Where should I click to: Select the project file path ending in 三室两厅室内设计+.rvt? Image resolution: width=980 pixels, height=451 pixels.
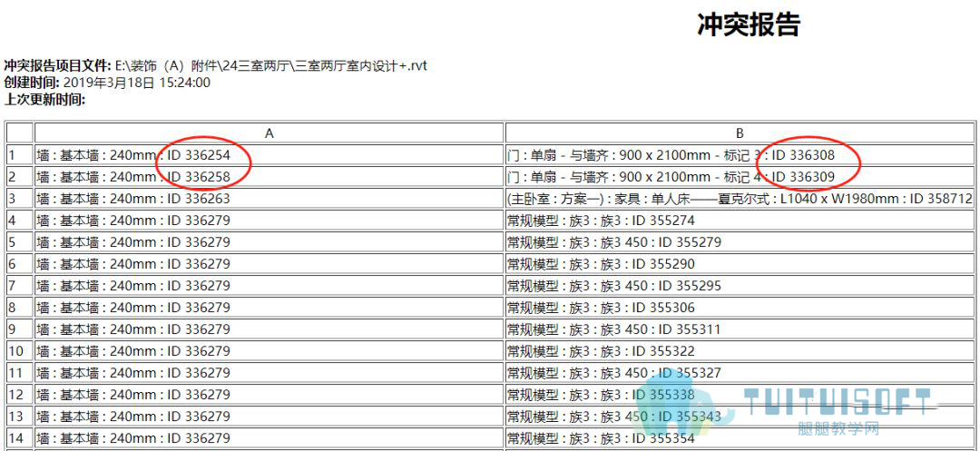click(270, 65)
